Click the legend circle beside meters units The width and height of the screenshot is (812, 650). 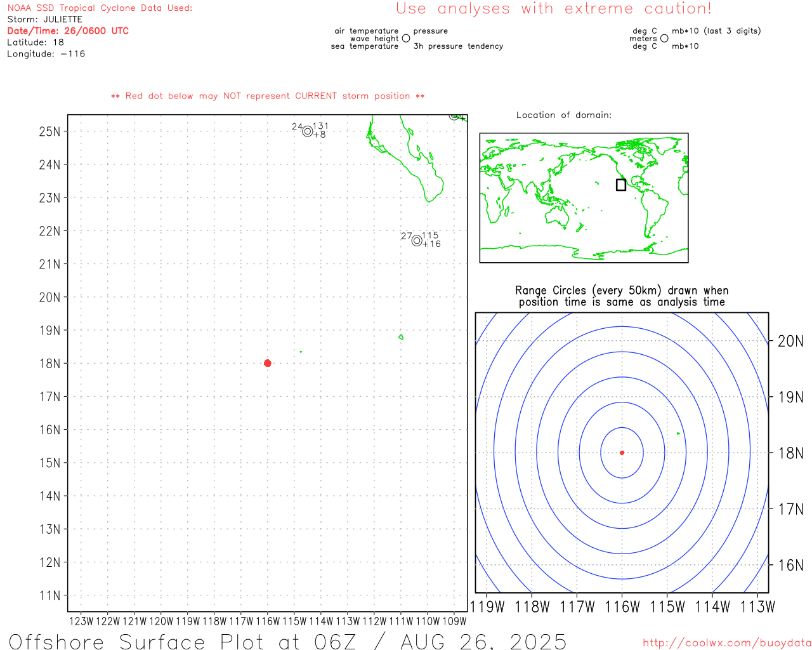click(x=664, y=38)
